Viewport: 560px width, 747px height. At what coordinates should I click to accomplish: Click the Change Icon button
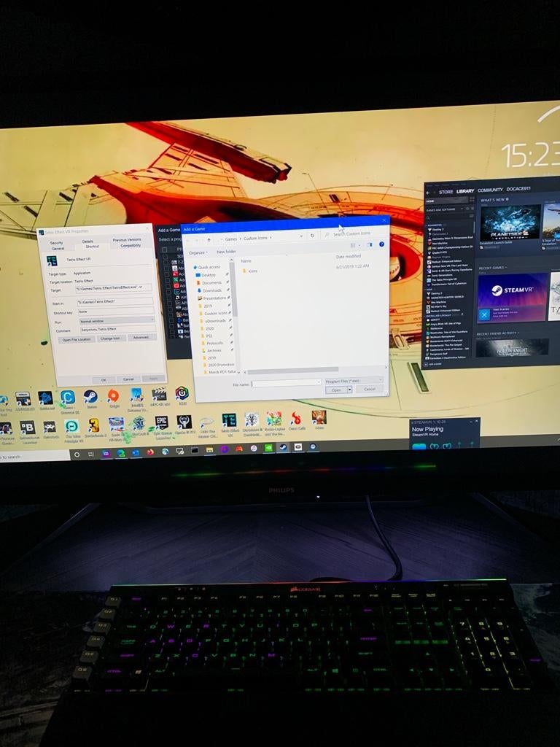(112, 338)
